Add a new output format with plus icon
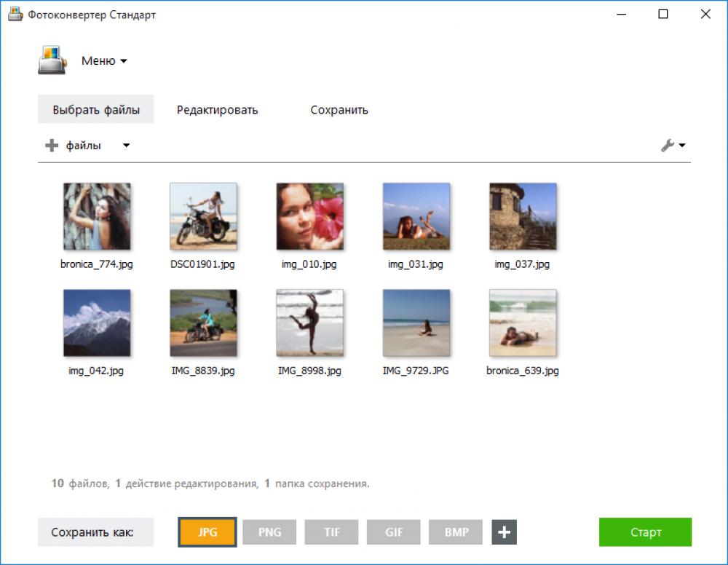This screenshot has width=728, height=565. (x=502, y=532)
